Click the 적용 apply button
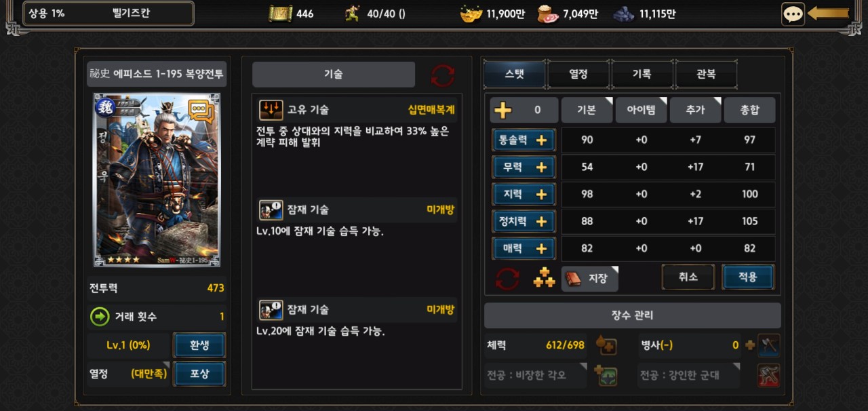868x411 pixels. 747,277
